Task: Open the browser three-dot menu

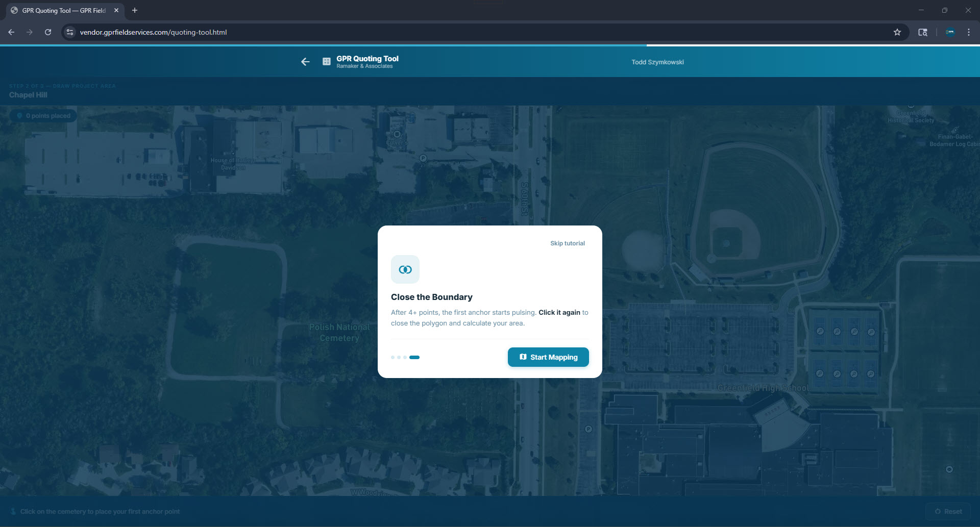Action: point(969,32)
